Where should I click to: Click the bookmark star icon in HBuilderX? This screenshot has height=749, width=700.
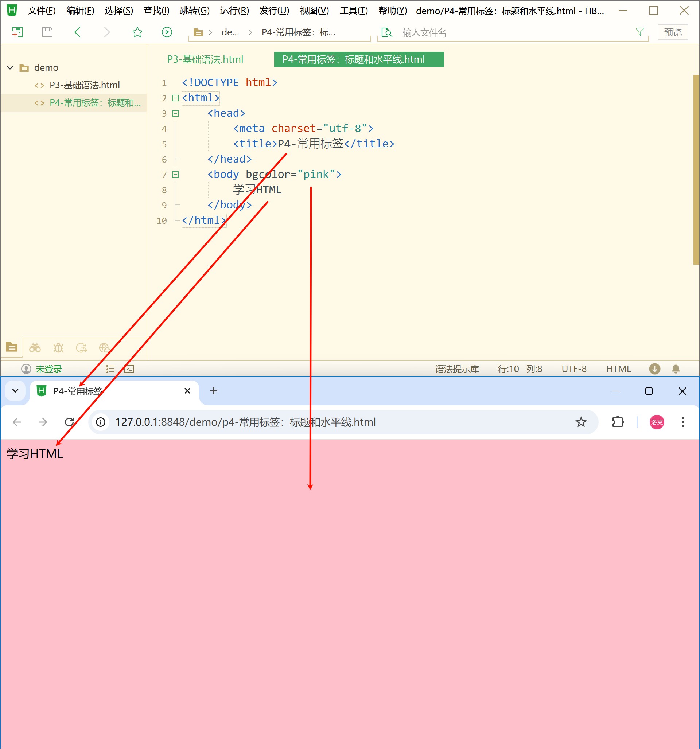(x=137, y=32)
